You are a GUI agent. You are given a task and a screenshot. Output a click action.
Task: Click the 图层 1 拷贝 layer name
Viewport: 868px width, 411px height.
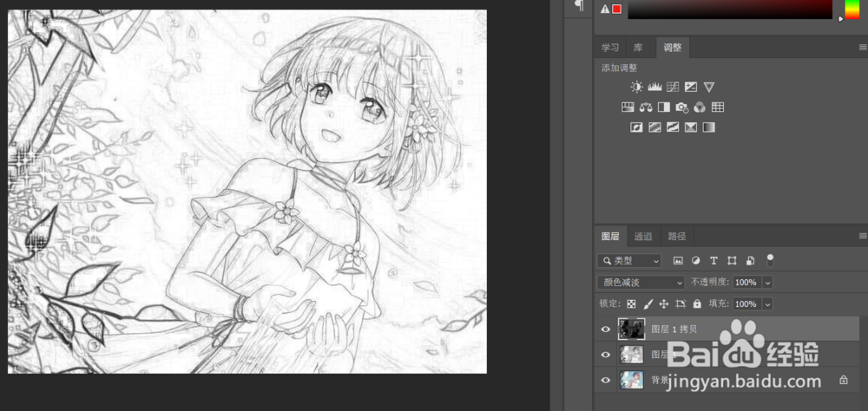pyautogui.click(x=674, y=329)
